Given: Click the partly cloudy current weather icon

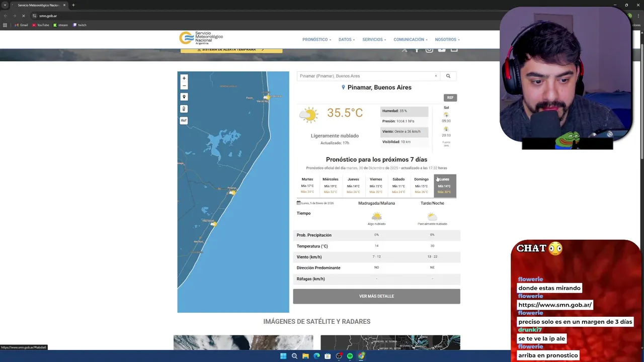Looking at the screenshot, I should (309, 115).
